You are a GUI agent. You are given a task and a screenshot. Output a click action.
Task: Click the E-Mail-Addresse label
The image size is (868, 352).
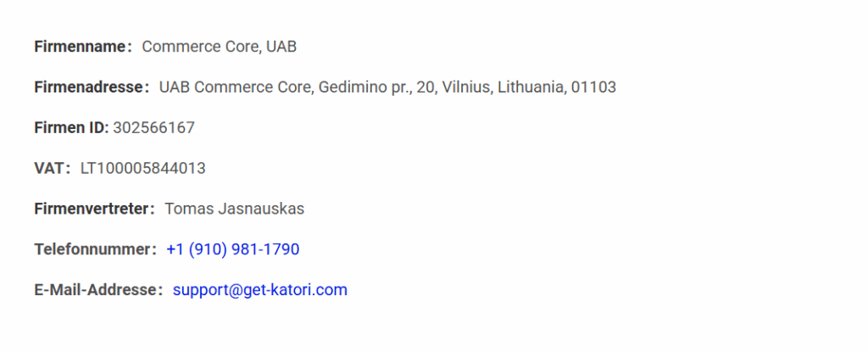click(x=97, y=290)
